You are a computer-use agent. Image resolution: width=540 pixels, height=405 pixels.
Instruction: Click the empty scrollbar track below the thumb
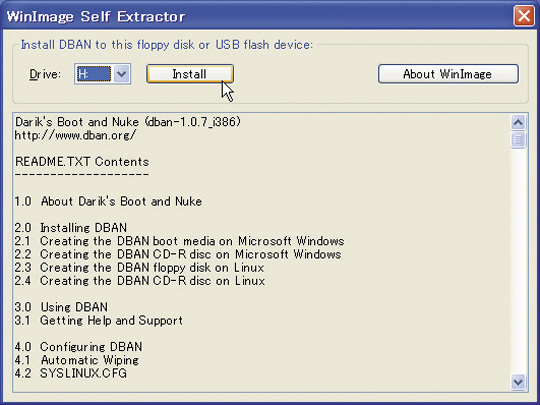518,261
